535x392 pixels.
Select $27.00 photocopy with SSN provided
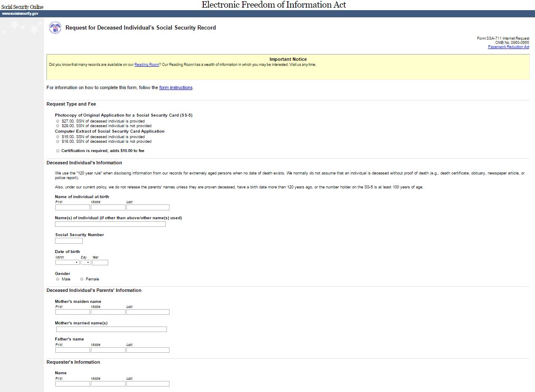pos(58,121)
